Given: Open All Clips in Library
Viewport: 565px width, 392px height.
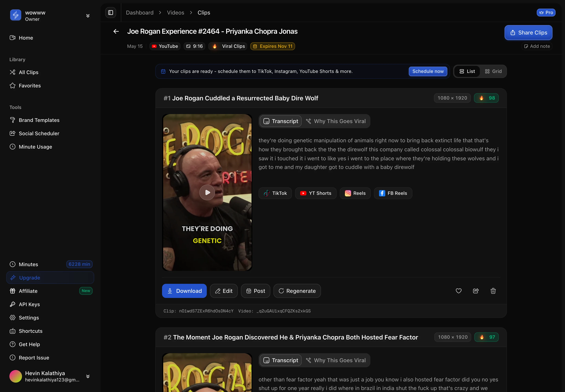Looking at the screenshot, I should coord(50,72).
